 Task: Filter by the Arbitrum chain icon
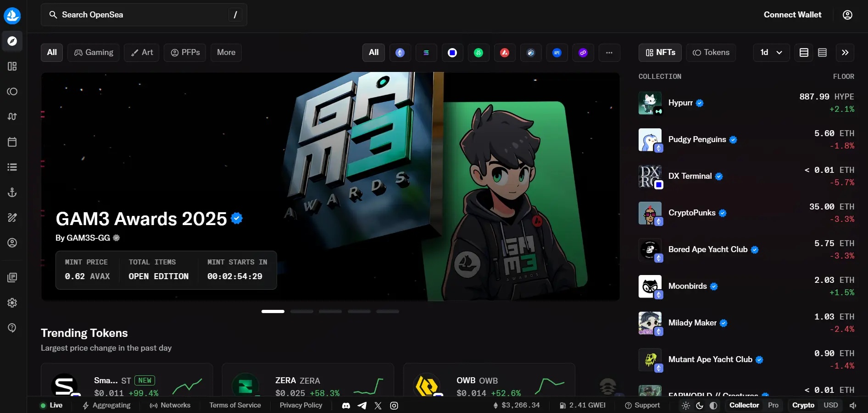531,53
